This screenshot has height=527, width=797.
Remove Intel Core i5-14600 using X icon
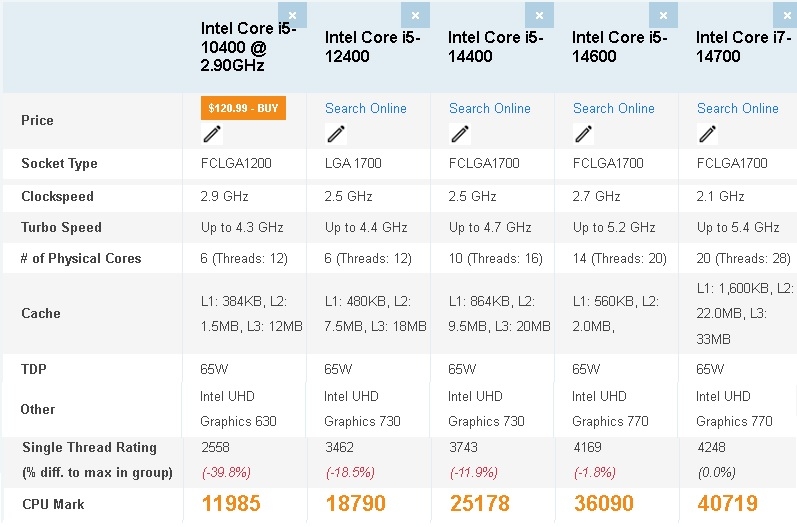click(x=664, y=15)
